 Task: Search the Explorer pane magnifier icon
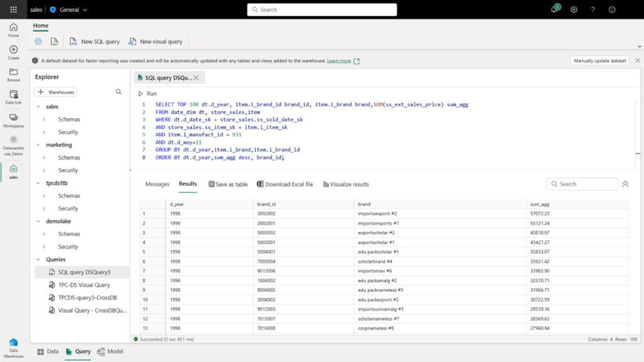(118, 92)
